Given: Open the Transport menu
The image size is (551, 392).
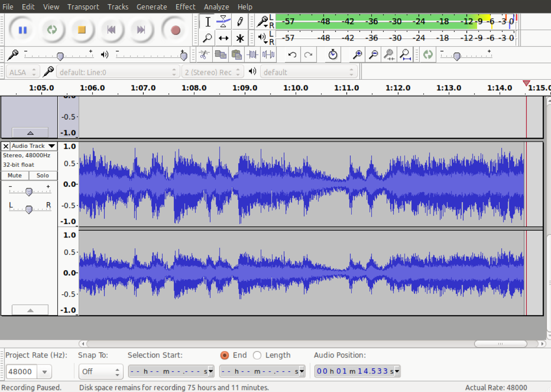Looking at the screenshot, I should click(83, 6).
